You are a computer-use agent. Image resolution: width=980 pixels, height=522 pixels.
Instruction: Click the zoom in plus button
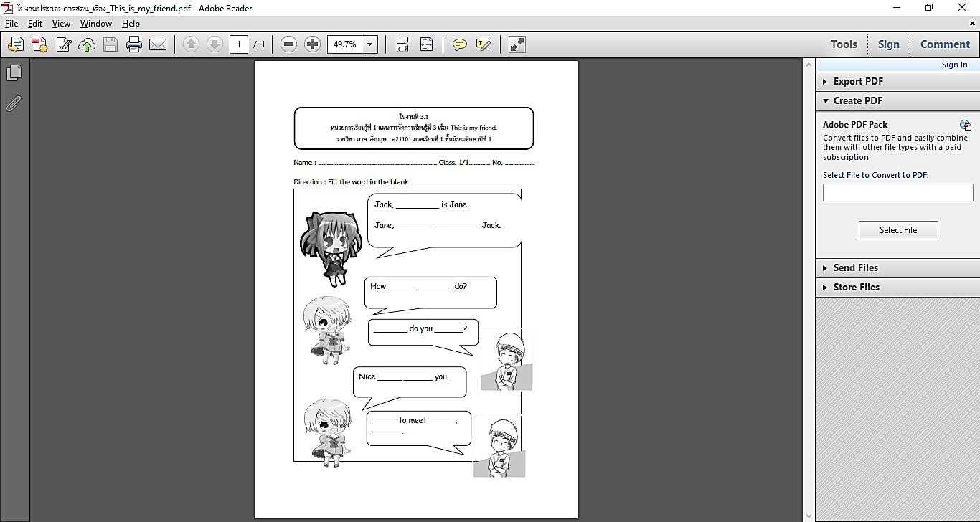tap(312, 44)
